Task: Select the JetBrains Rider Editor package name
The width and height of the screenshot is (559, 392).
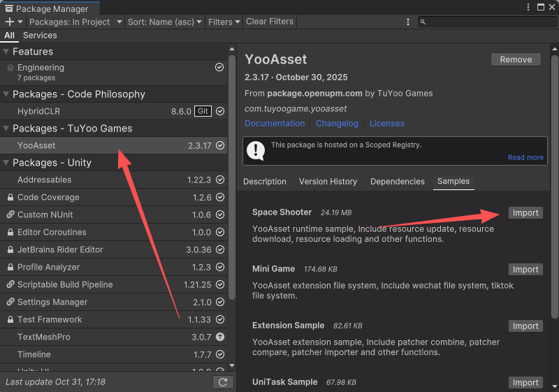Action: pyautogui.click(x=60, y=250)
